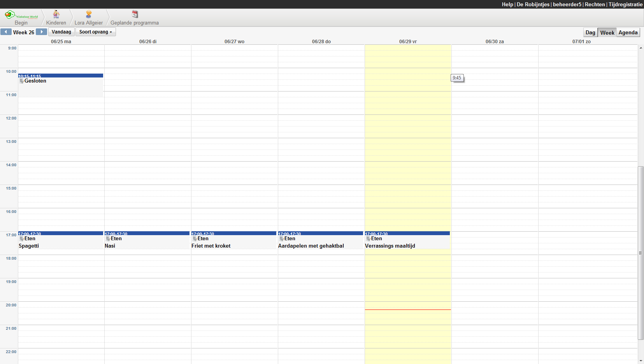Go to previous week with left arrow
This screenshot has height=364, width=644.
click(6, 32)
